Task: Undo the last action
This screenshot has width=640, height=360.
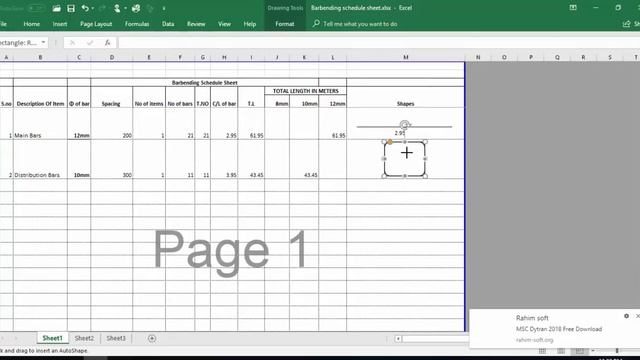Action: 85,8
